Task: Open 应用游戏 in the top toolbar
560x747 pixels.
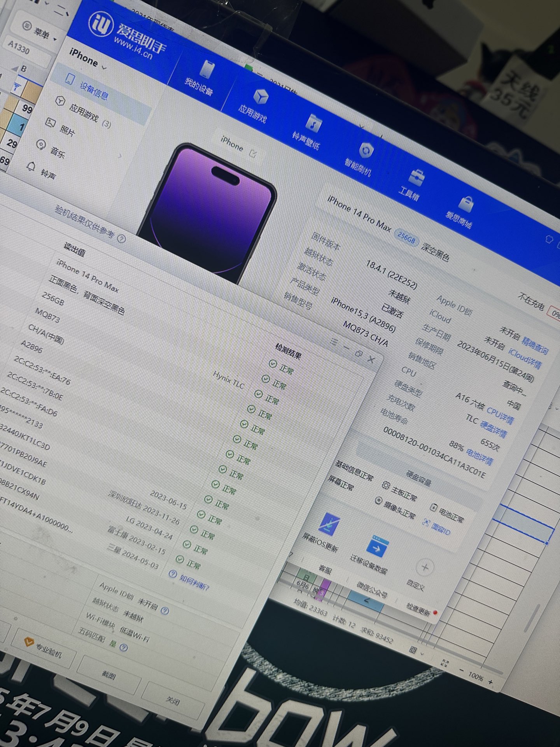Action: [254, 105]
